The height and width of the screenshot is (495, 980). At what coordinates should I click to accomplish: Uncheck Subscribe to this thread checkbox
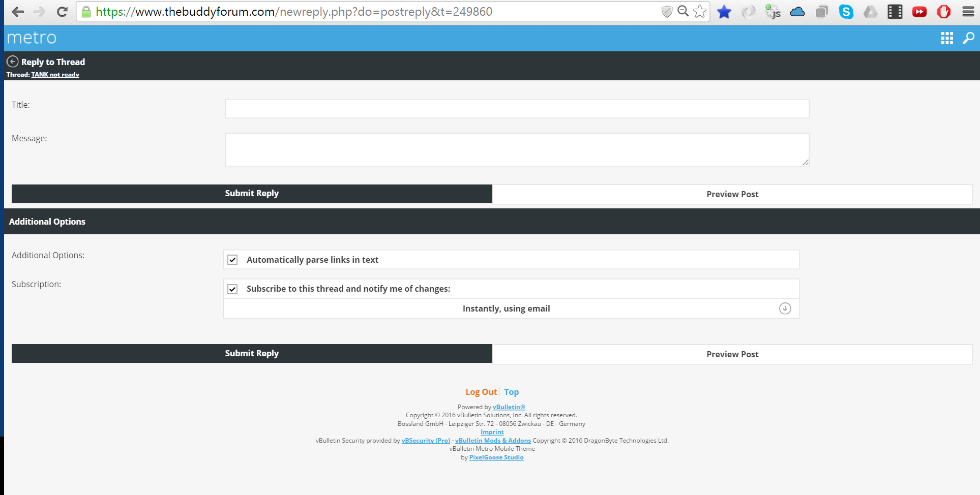pos(232,289)
